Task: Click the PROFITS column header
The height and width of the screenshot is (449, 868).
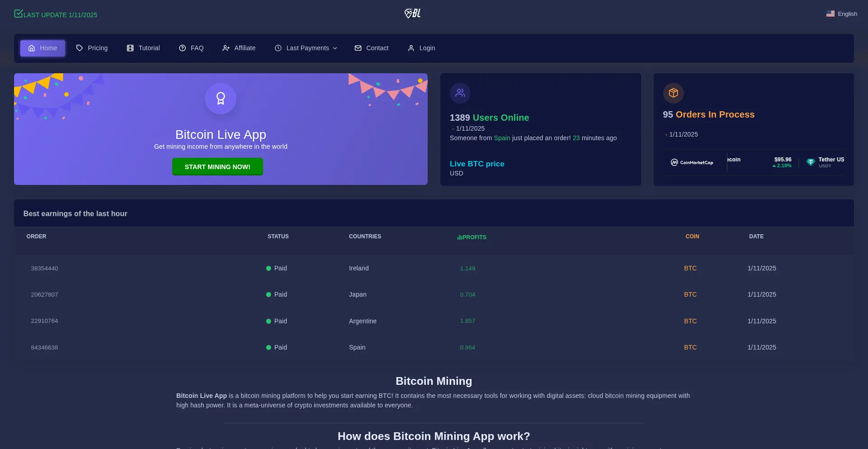Action: 474,237
